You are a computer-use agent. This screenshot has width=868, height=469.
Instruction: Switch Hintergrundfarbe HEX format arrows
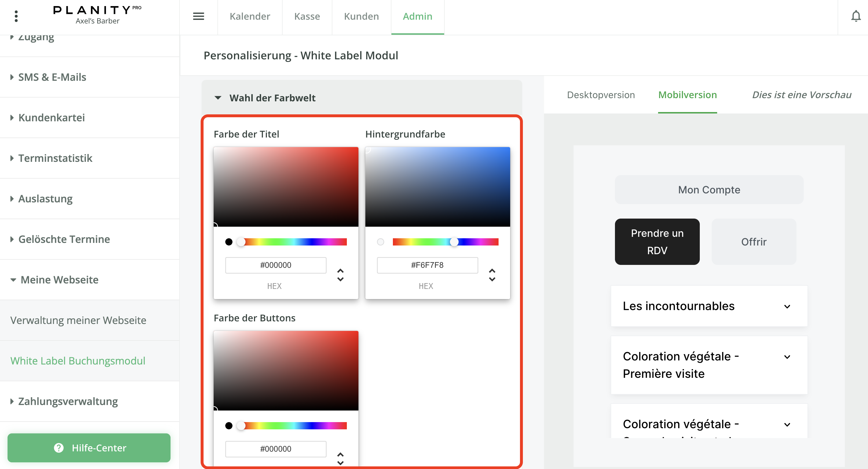492,275
